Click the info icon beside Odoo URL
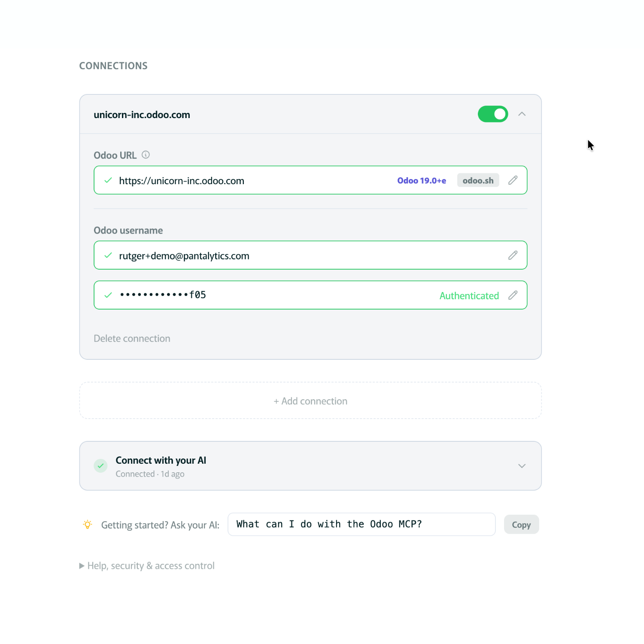Screen dimensions: 644x644 click(x=146, y=155)
